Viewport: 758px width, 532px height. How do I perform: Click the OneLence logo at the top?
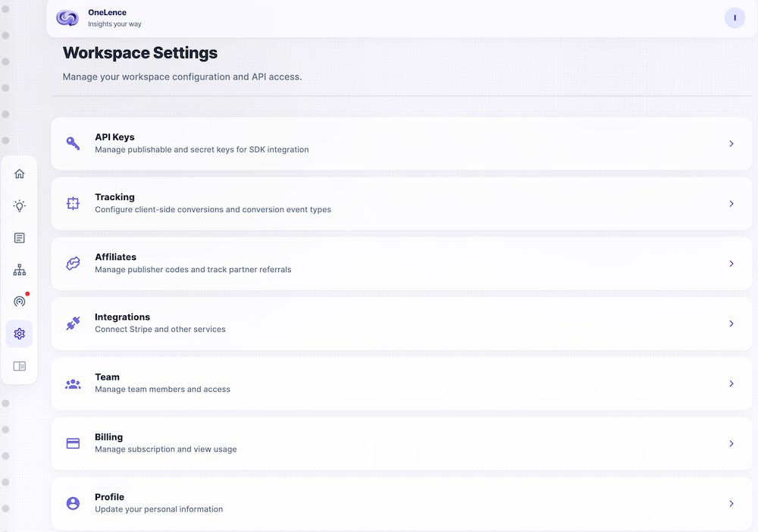pyautogui.click(x=67, y=17)
